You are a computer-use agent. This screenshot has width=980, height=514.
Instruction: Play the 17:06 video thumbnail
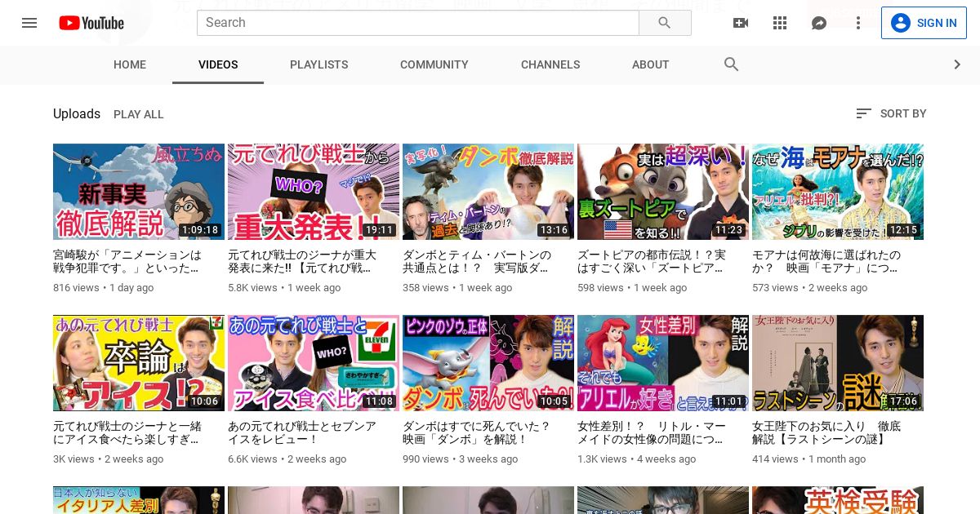pyautogui.click(x=838, y=363)
